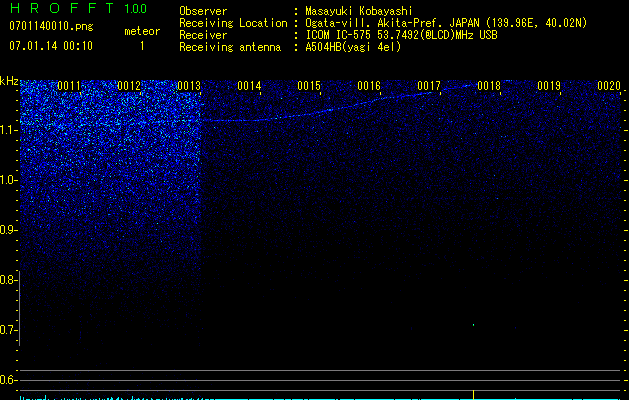Click location text Ogata-vill. Akita-Pref. JAPAN
629x400 pixels.
392,23
